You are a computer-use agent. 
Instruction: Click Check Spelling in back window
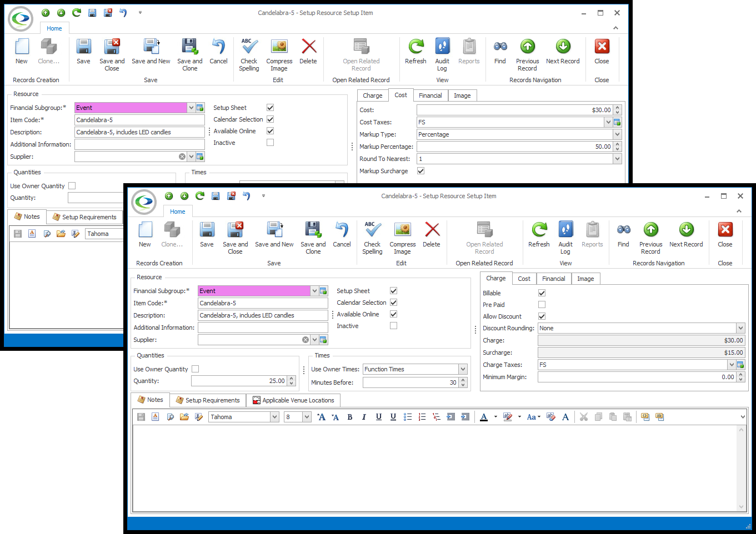[x=249, y=54]
